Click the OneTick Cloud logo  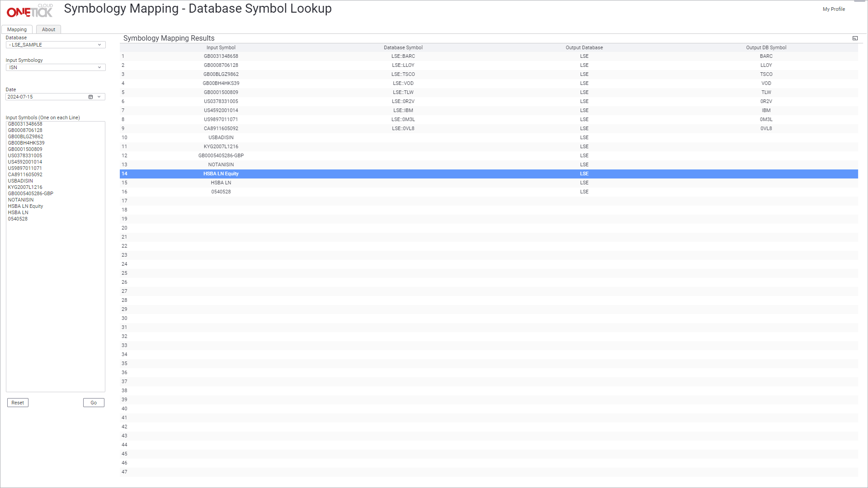click(30, 11)
